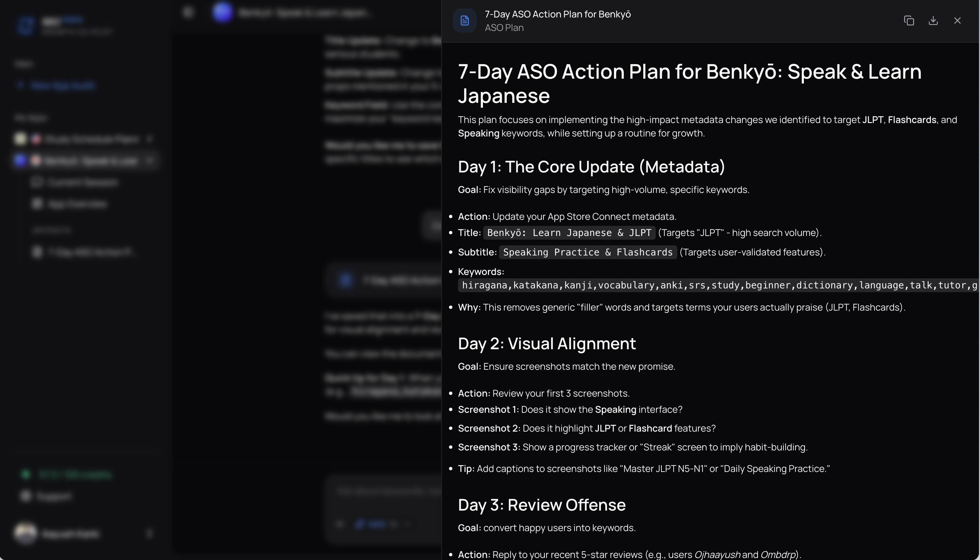Open App Overview in the sidebar
980x560 pixels.
tap(77, 204)
